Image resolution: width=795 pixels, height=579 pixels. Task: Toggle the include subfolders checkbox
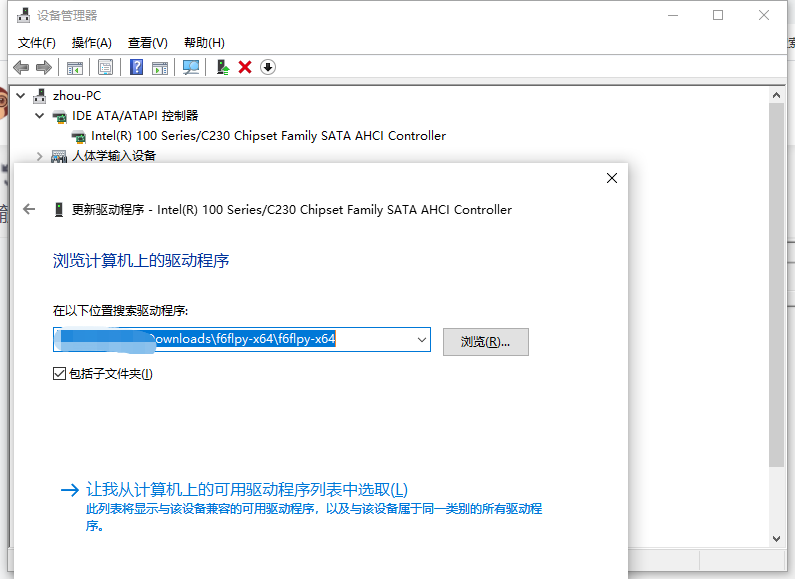coord(59,374)
